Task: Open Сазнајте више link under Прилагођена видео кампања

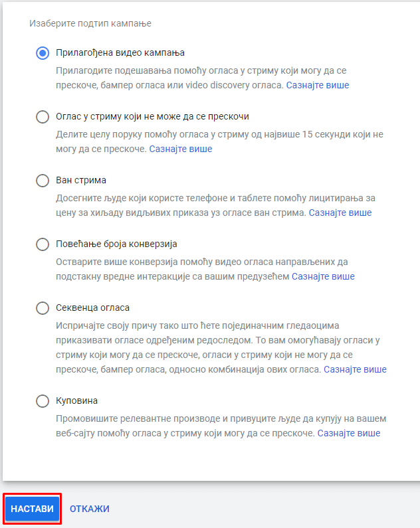Action: [x=318, y=85]
